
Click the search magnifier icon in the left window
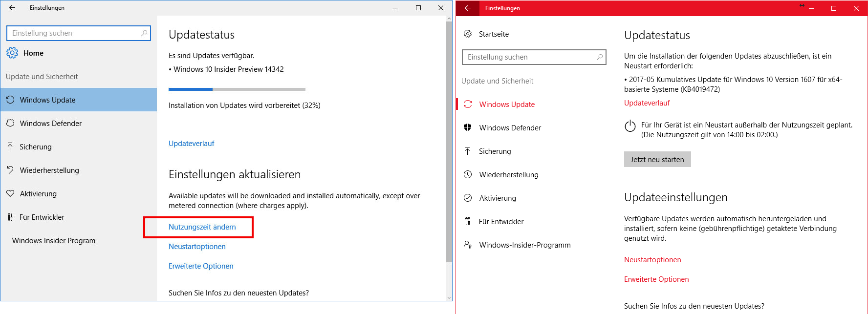coord(144,33)
